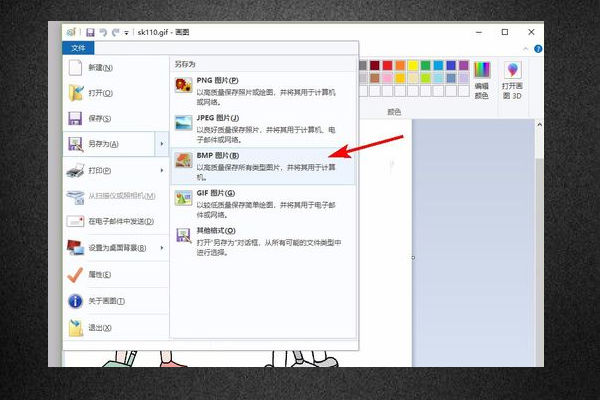Click the 属性 checkmark icon
This screenshot has height=400, width=600.
pyautogui.click(x=75, y=275)
